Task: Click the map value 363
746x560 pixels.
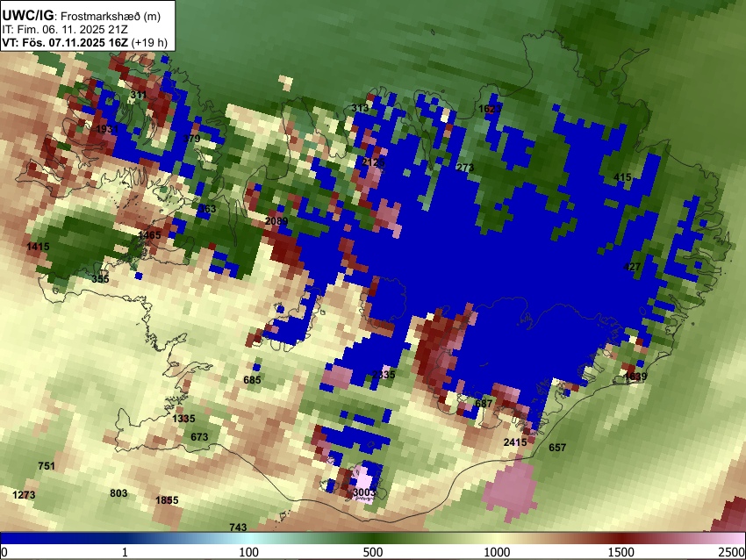Action: coord(207,208)
